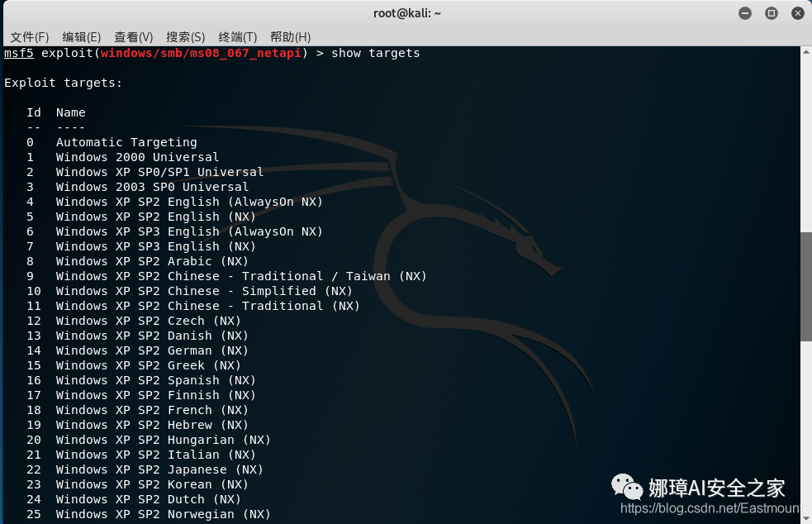Maximize the root@kali terminal window
Screen dimensions: 812x524
pos(771,13)
